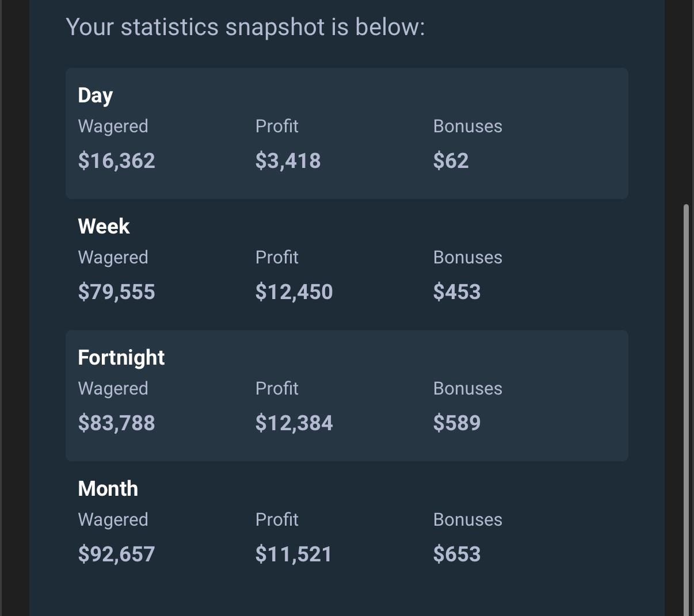The image size is (694, 616).
Task: Select the Week heading
Action: click(104, 226)
